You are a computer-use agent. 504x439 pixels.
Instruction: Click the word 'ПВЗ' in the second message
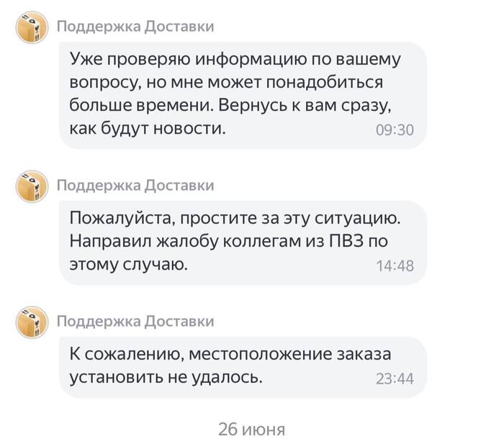coord(354,241)
